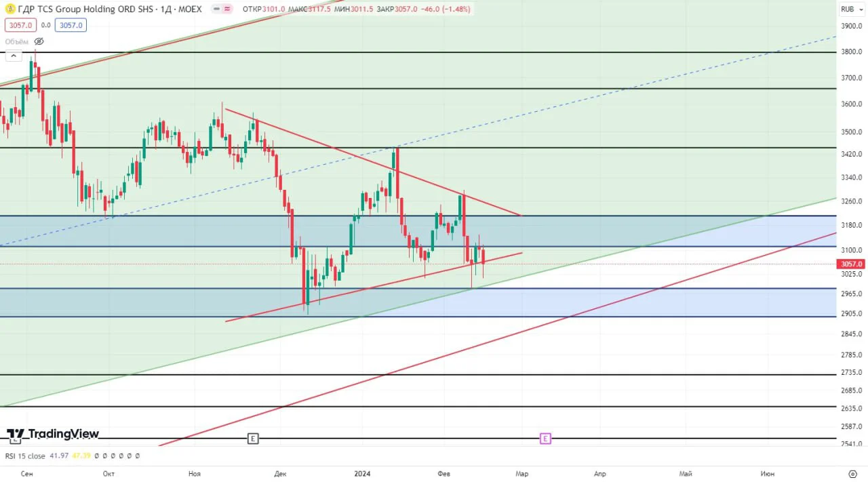The image size is (868, 482).
Task: Click the Май label on the time axis
Action: pyautogui.click(x=686, y=473)
